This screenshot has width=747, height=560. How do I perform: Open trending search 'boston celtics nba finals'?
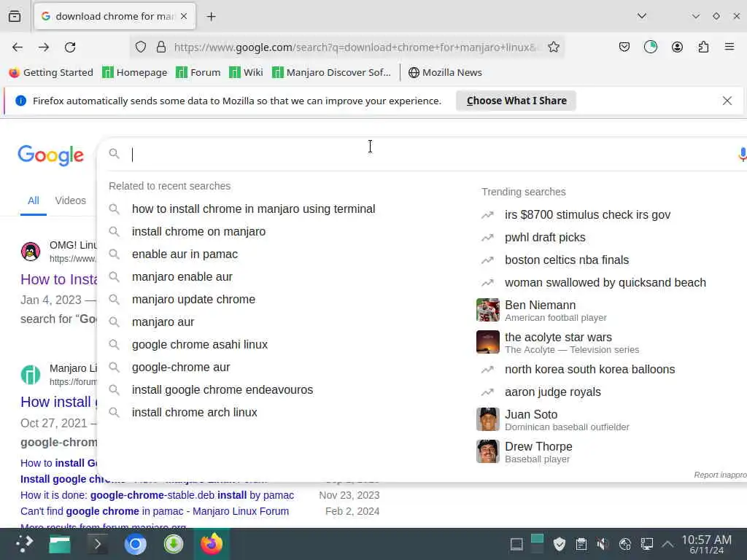click(566, 260)
